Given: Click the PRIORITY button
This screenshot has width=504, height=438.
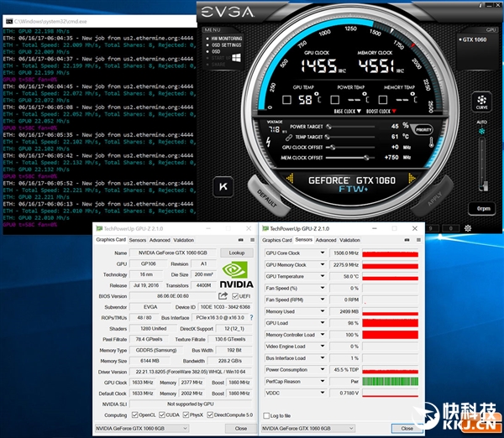Looking at the screenshot, I should (423, 130).
